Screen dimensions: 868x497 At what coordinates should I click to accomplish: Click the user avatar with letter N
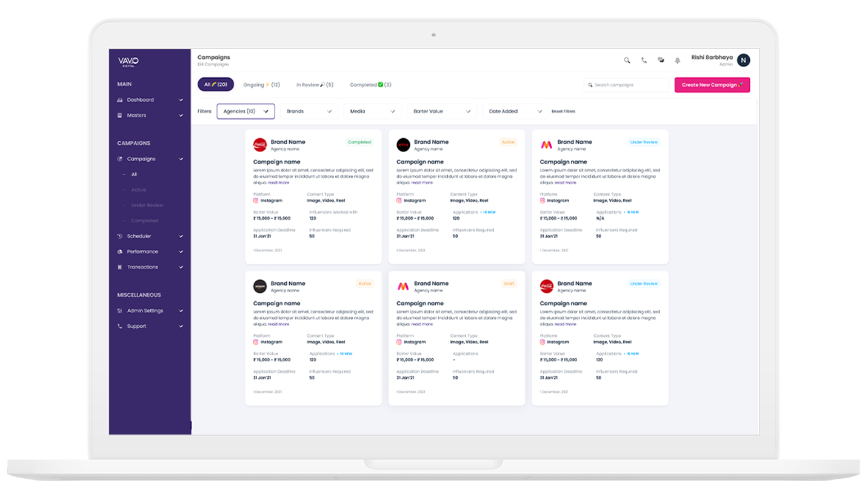[743, 60]
